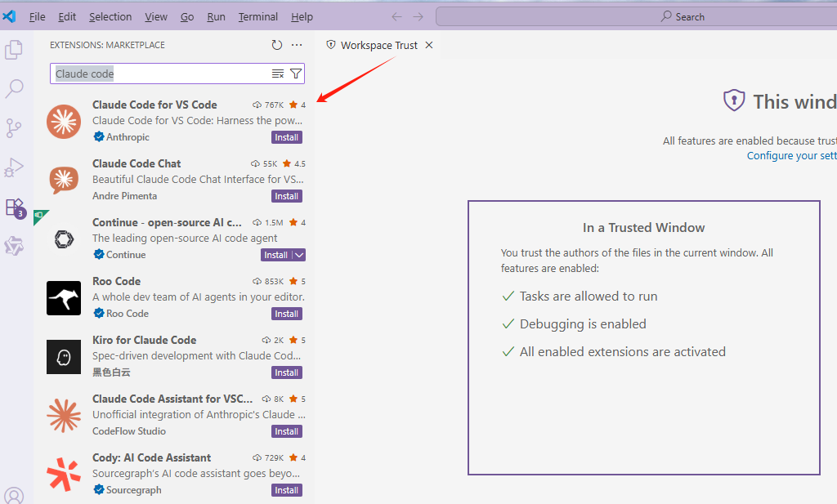This screenshot has height=504, width=837.
Task: Install Claude Code Chat extension
Action: coord(287,196)
